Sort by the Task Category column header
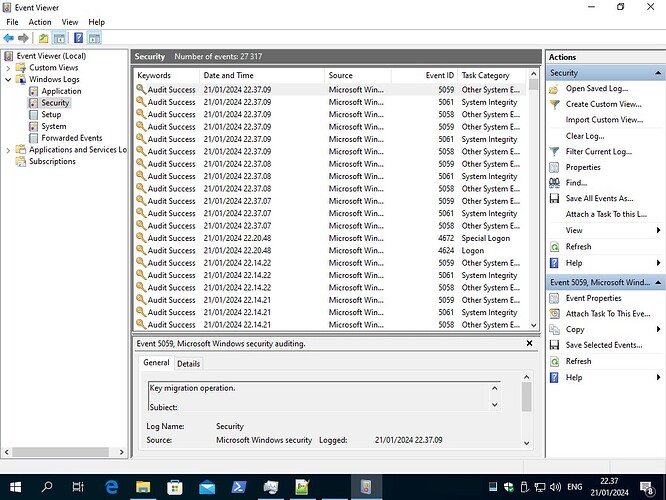Screen dimensions: 666x500 point(493,75)
